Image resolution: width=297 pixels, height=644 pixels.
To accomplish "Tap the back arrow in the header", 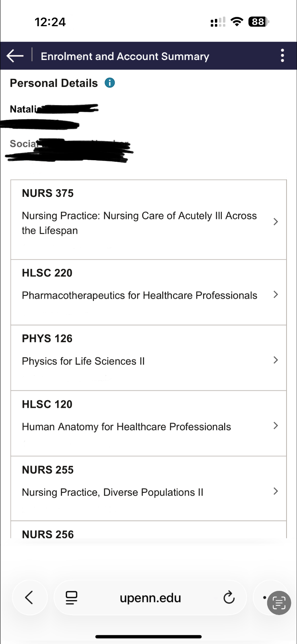I will (15, 56).
